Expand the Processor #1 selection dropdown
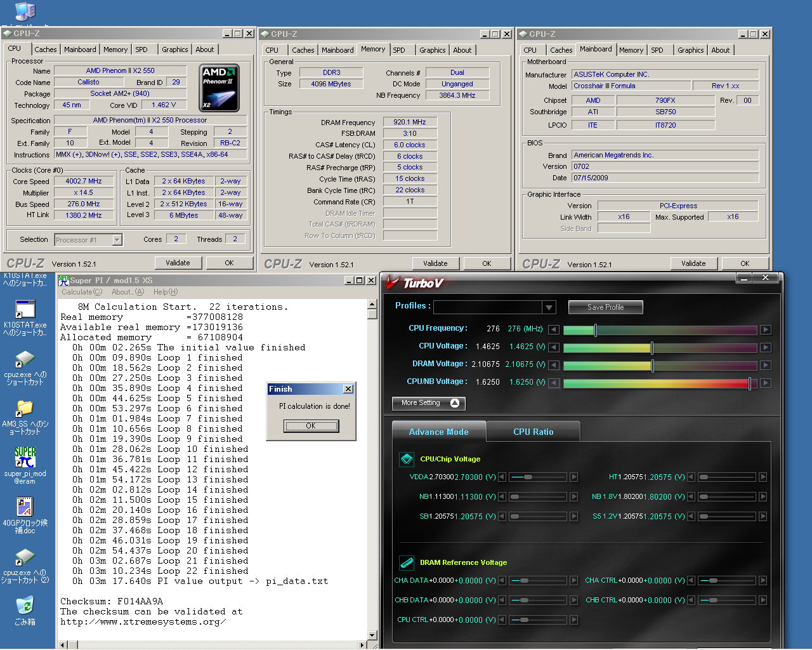The width and height of the screenshot is (812, 650). point(117,240)
